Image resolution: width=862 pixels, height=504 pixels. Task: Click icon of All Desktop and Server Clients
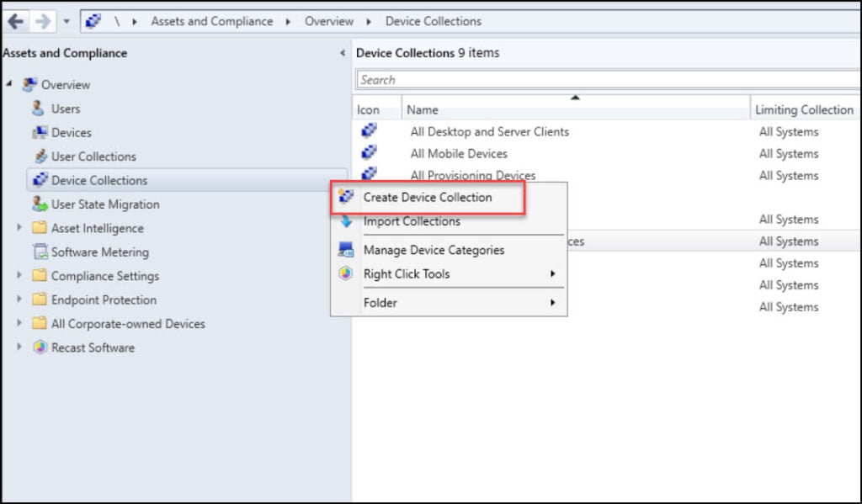coord(369,130)
